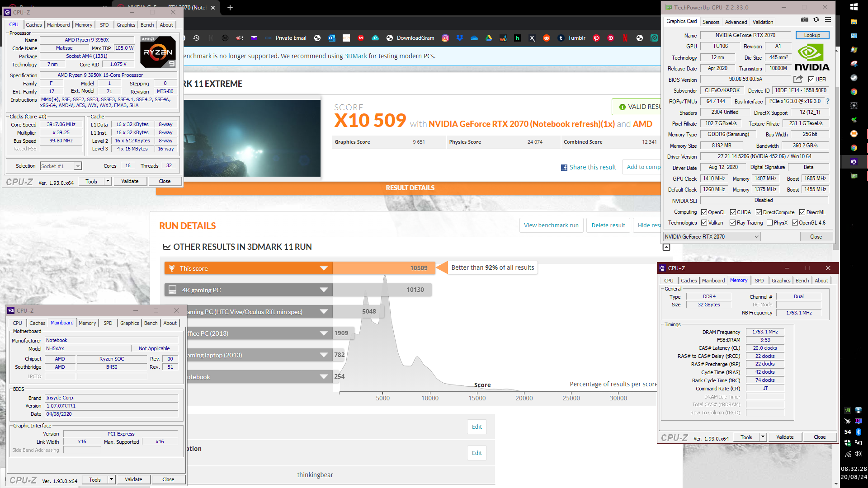Expand Tools arrow in Mainboard CPU-Z window
The image size is (868, 488).
click(x=111, y=479)
